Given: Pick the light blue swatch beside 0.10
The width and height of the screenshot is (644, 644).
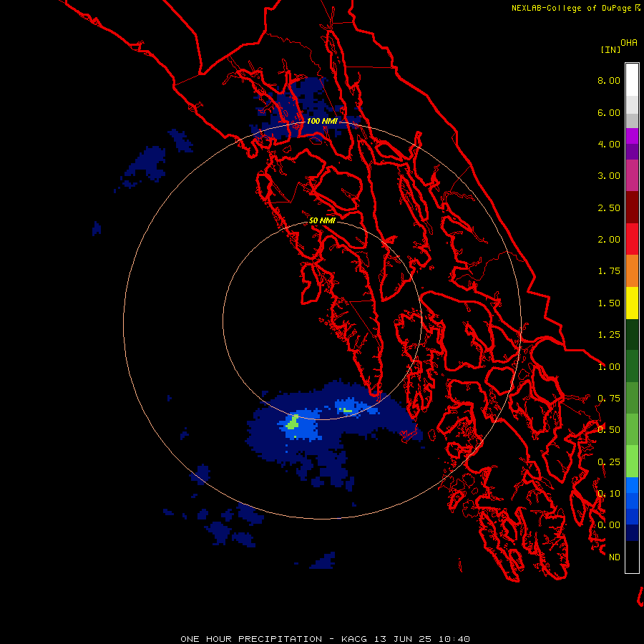Looking at the screenshot, I should coord(632,485).
